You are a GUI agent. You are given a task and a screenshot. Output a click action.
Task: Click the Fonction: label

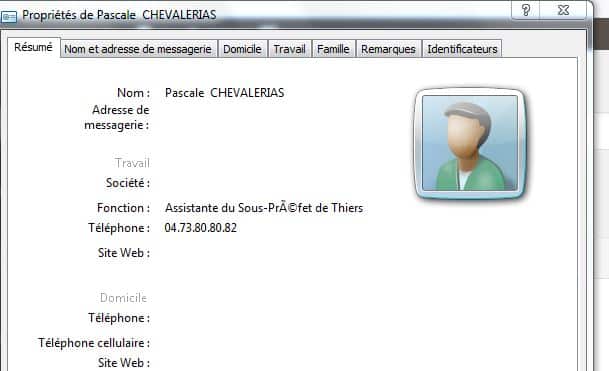[124, 208]
